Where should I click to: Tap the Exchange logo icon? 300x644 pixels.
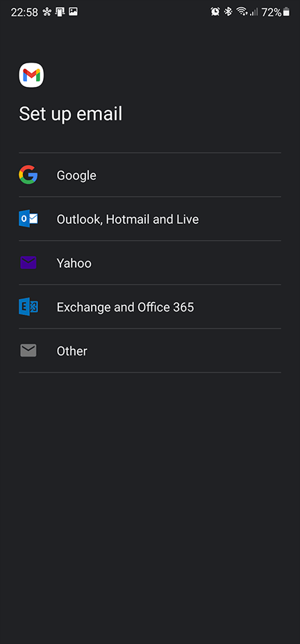pyautogui.click(x=28, y=307)
